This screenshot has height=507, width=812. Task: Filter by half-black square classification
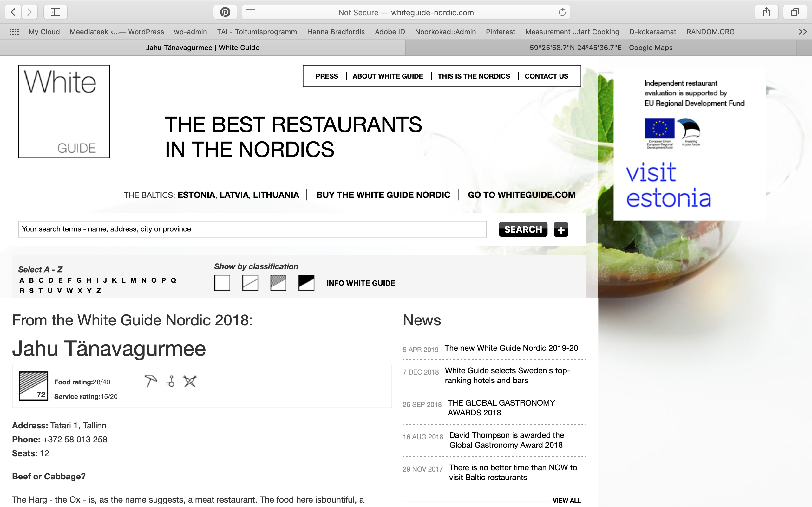pos(306,283)
